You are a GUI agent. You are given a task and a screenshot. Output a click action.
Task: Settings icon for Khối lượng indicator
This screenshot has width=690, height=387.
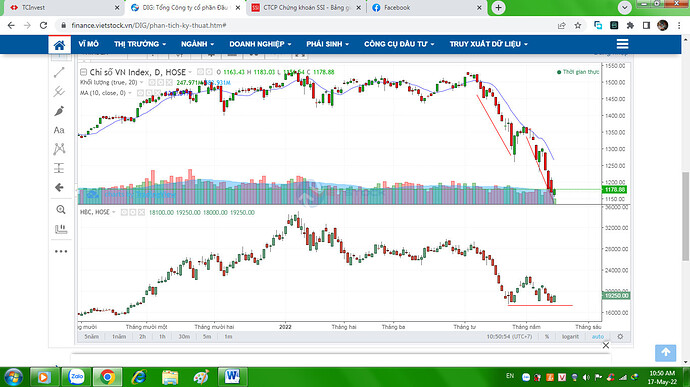point(160,83)
